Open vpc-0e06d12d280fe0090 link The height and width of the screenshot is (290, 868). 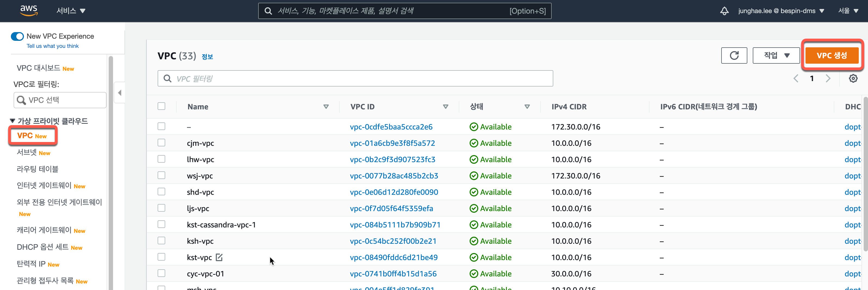(x=394, y=192)
